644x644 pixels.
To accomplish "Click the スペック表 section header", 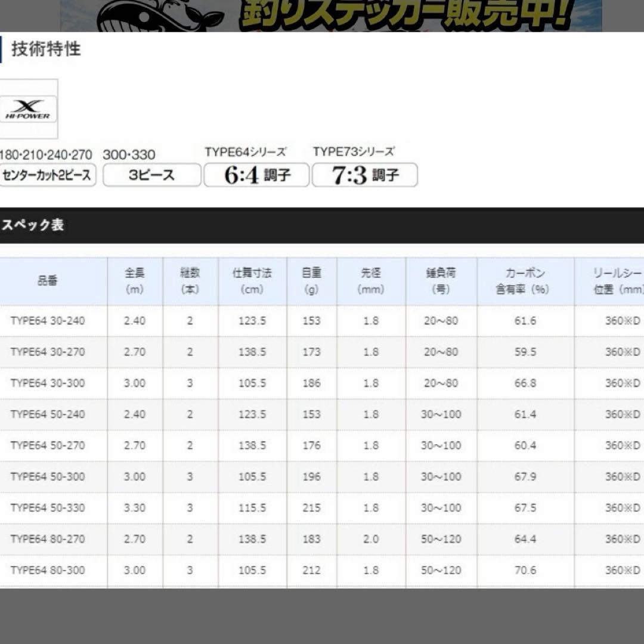I will 33,225.
